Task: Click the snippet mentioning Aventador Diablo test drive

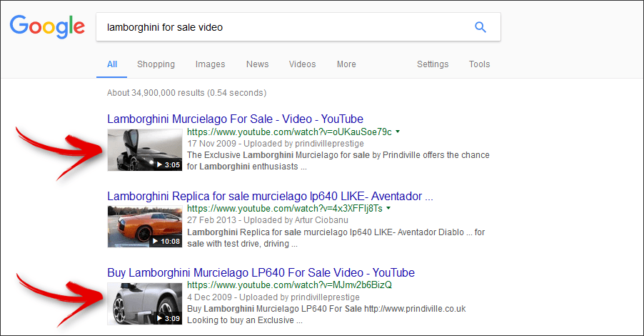Action: [x=336, y=238]
